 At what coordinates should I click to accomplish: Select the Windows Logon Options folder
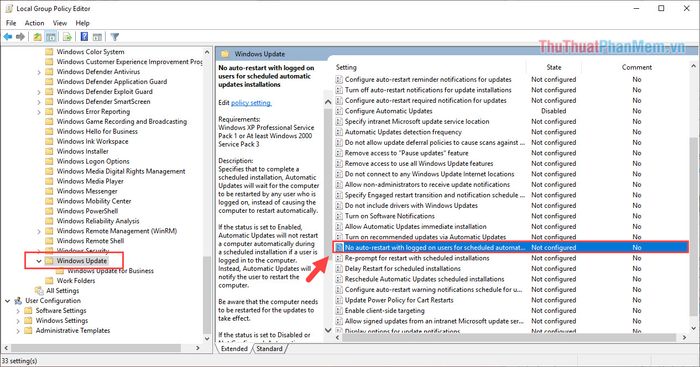tap(93, 162)
